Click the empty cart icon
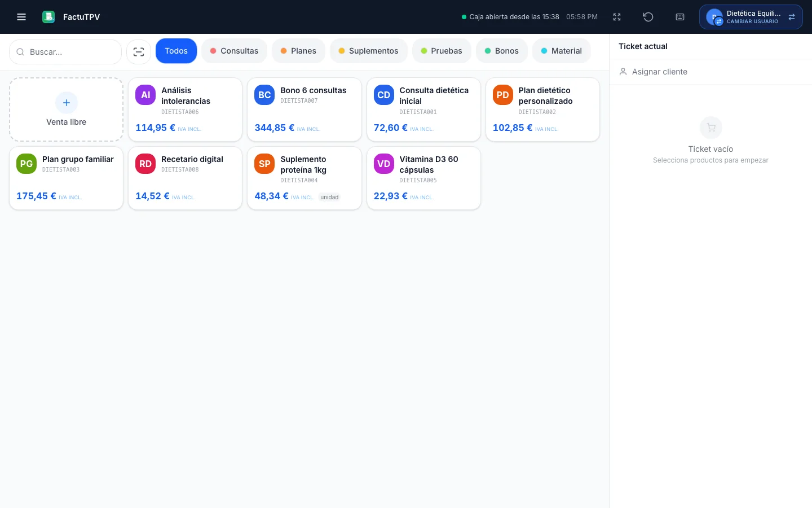The image size is (812, 508). (711, 128)
